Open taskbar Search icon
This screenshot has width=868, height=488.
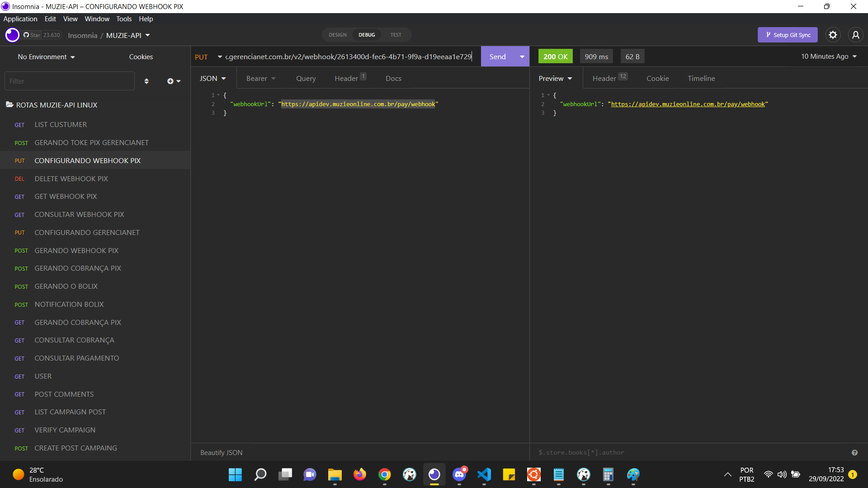[x=260, y=474]
